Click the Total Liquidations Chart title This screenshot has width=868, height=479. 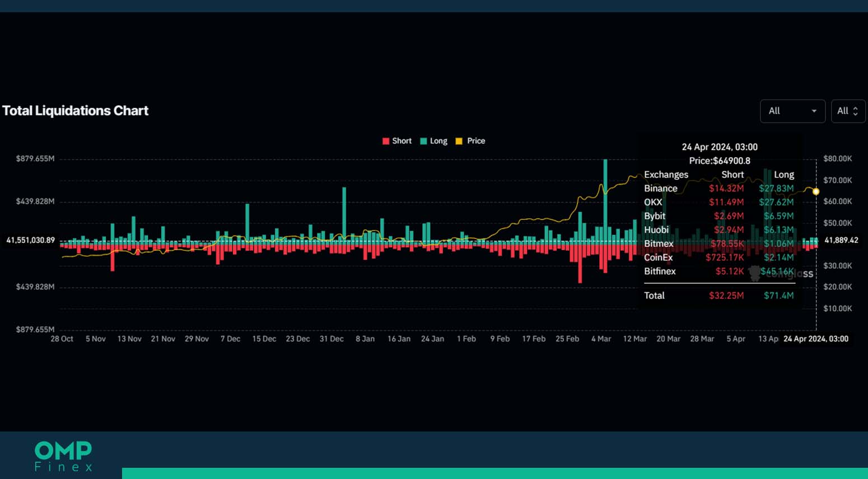[x=75, y=111]
